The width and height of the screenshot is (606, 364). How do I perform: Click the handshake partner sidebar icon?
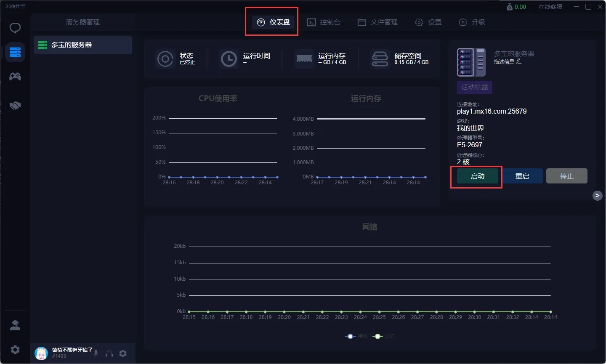15,105
